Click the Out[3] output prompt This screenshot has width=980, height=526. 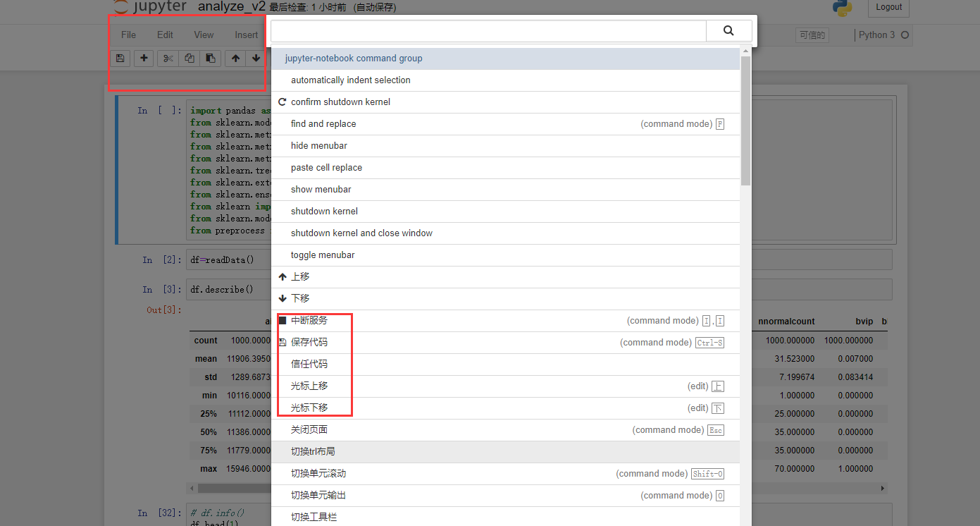click(164, 310)
